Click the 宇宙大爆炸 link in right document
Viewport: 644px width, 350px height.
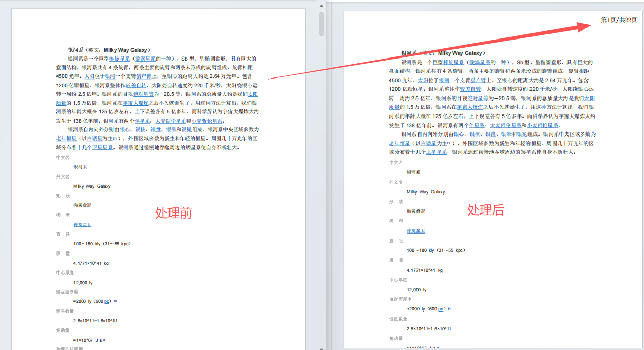click(x=469, y=107)
